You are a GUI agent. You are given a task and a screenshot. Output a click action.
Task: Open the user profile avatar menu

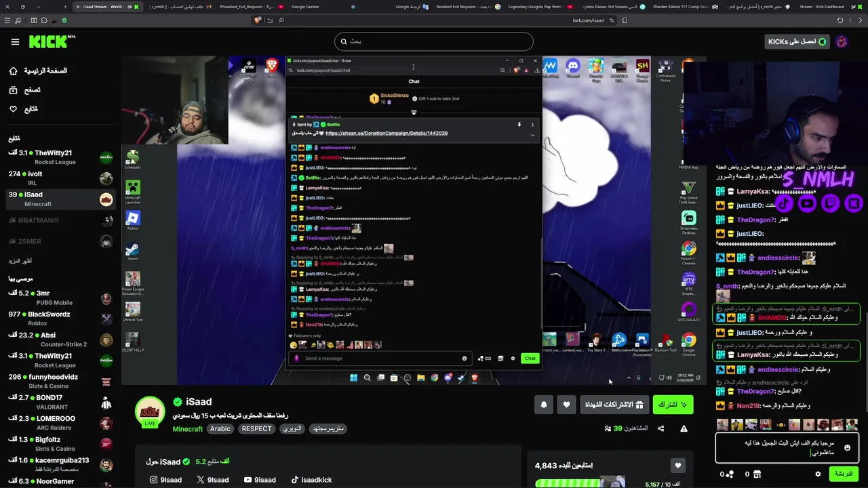click(842, 41)
